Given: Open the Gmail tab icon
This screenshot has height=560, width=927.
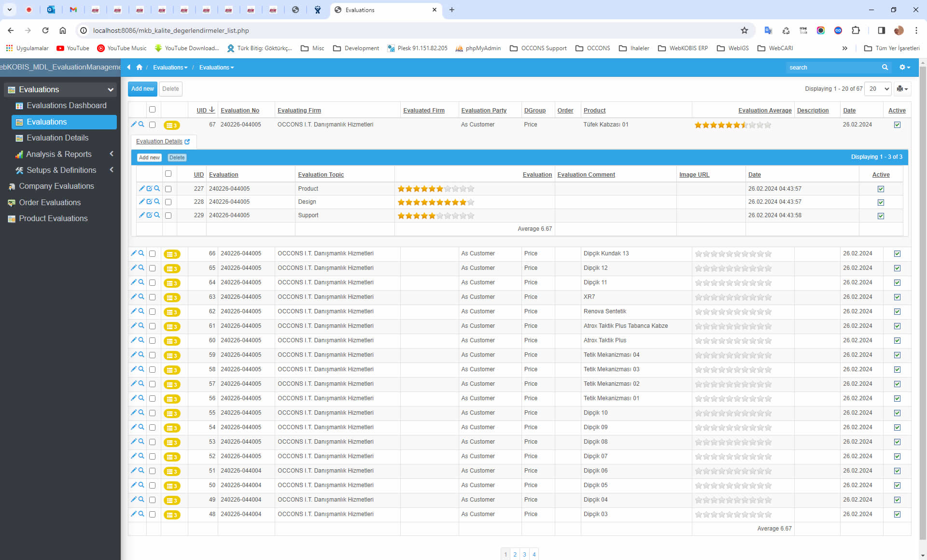Looking at the screenshot, I should [73, 10].
